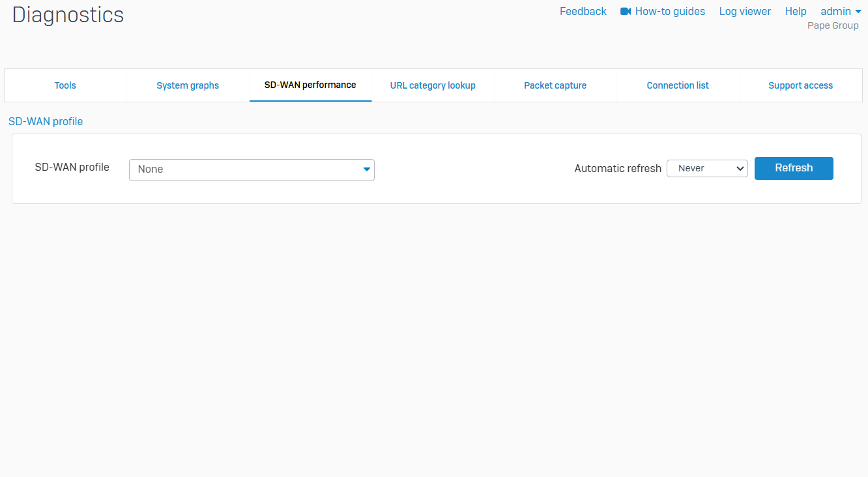Click the chevron in the Never refresh selector
The image size is (868, 477).
click(740, 169)
